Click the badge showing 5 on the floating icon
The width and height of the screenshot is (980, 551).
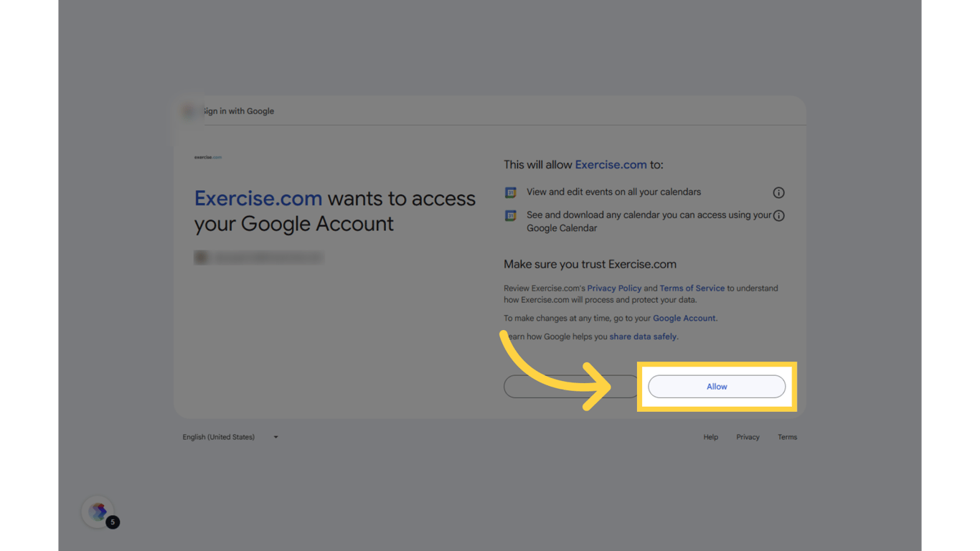112,522
